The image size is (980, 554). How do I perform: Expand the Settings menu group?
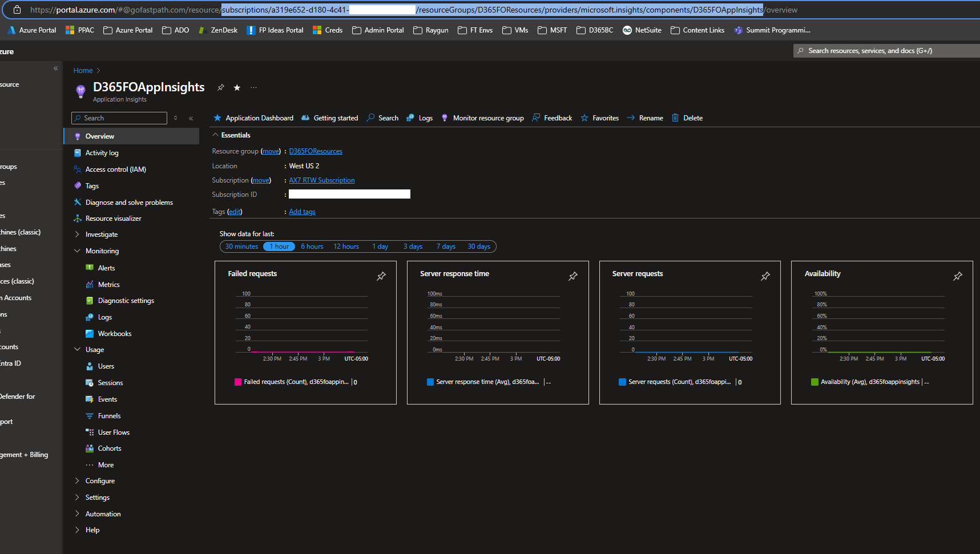(77, 498)
